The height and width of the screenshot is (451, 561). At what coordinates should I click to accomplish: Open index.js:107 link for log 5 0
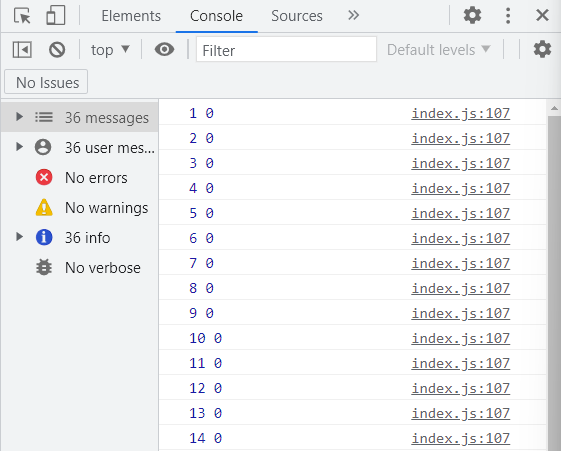(x=460, y=214)
